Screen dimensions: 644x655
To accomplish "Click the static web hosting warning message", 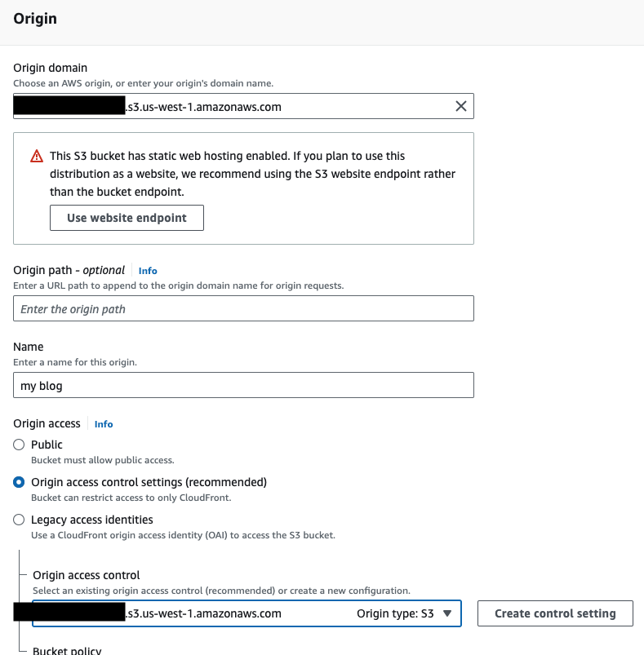I will pos(252,174).
